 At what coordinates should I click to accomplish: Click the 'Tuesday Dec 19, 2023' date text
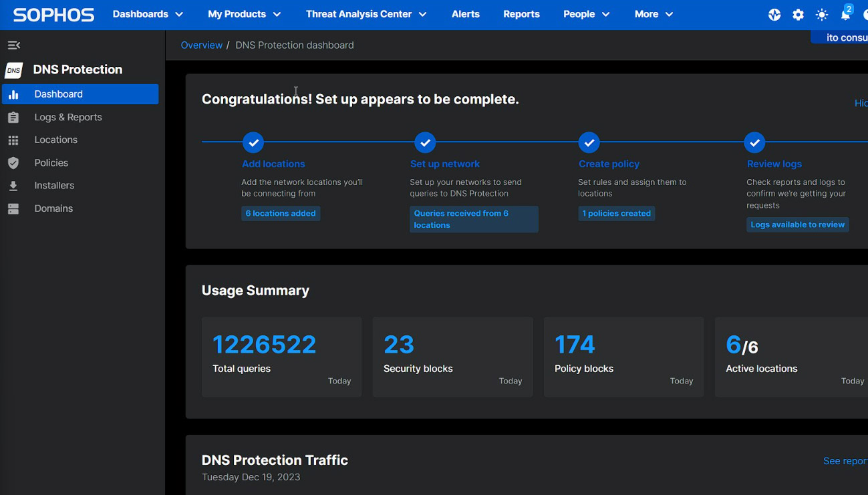(x=251, y=477)
